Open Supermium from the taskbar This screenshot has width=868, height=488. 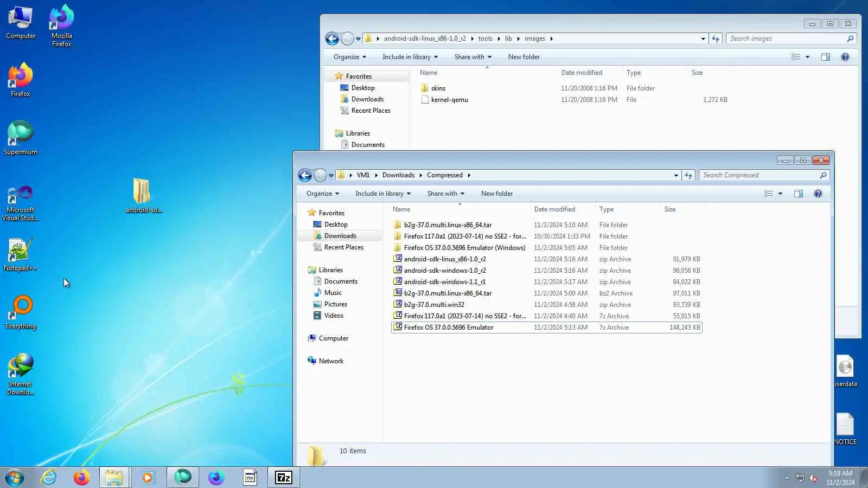[183, 477]
